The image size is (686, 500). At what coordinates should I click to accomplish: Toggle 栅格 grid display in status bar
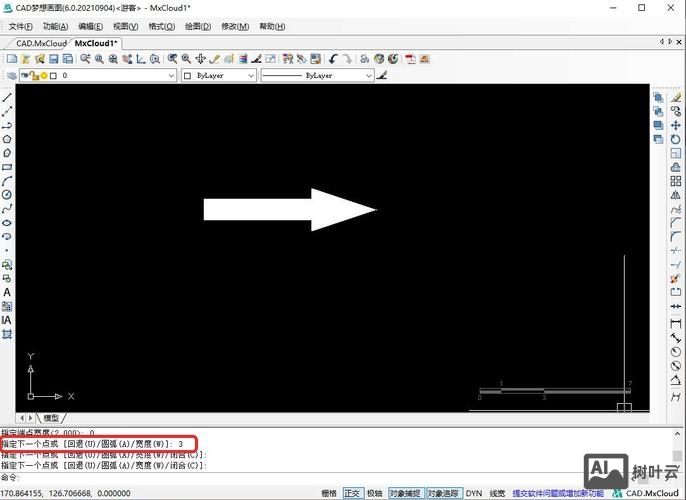[x=329, y=493]
